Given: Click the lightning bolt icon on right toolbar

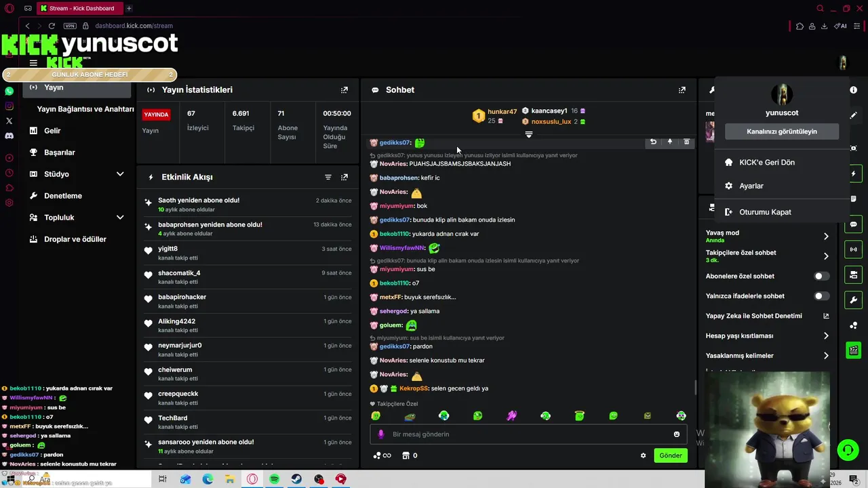Looking at the screenshot, I should point(854,174).
